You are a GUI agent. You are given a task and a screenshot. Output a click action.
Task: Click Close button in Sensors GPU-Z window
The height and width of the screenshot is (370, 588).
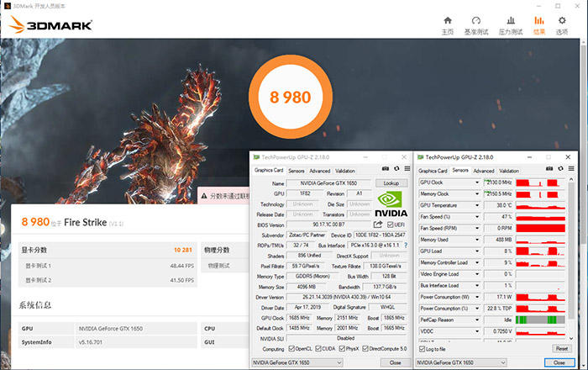tap(559, 362)
